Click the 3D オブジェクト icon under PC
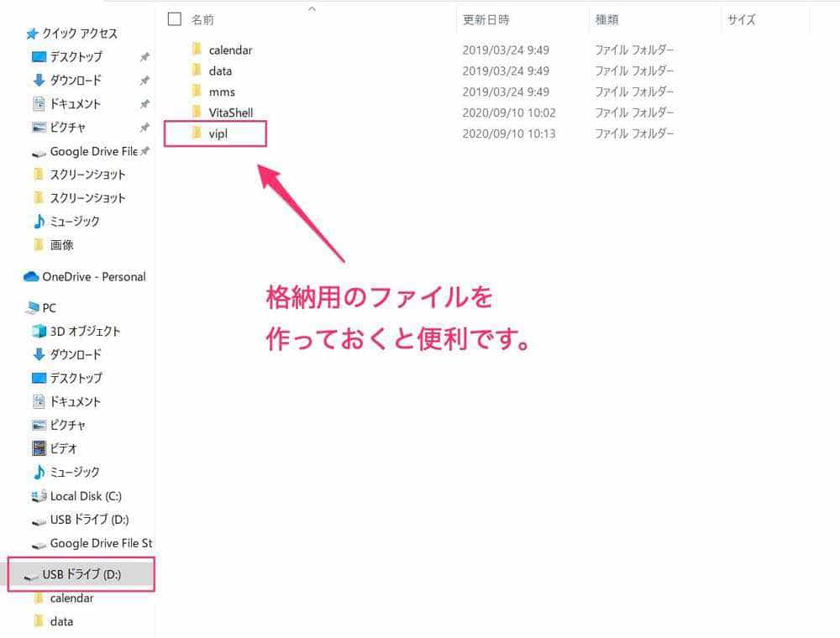This screenshot has height=638, width=840. coord(39,332)
